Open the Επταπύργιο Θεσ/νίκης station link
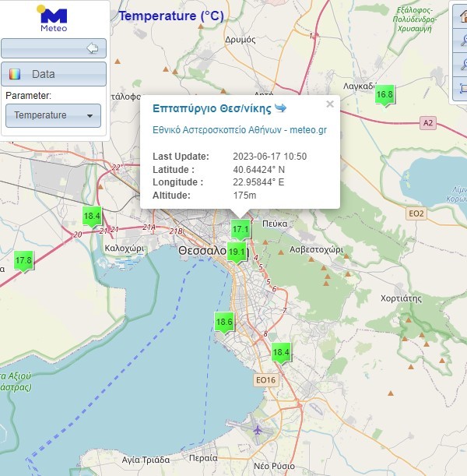 (212, 108)
